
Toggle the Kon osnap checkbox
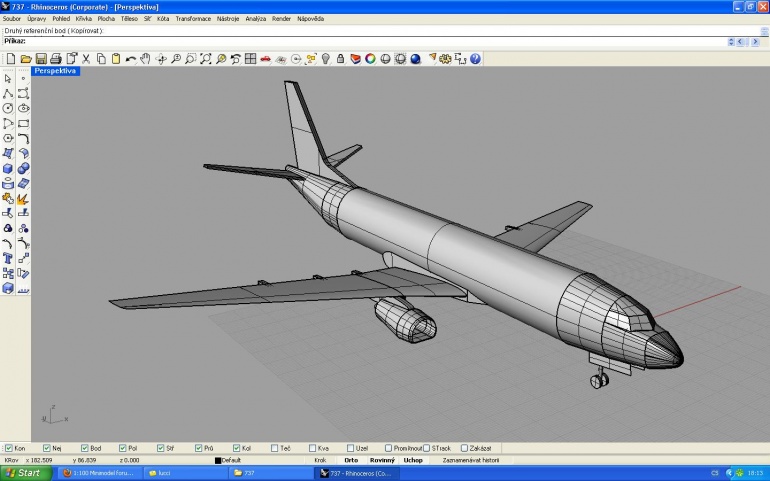[8, 448]
